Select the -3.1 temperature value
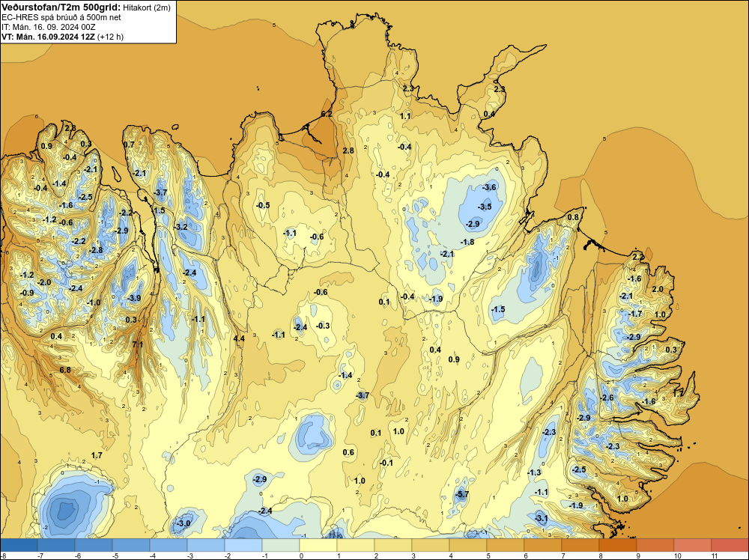The image size is (749, 560). click(x=541, y=518)
